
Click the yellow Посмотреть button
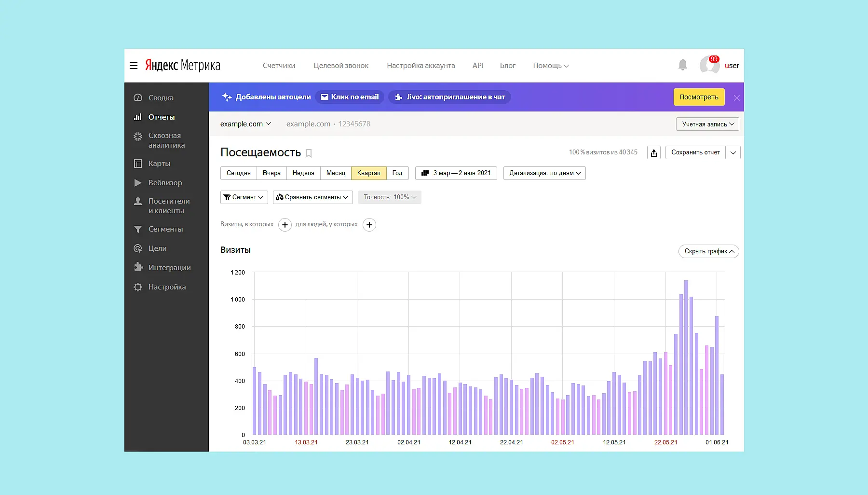(699, 97)
